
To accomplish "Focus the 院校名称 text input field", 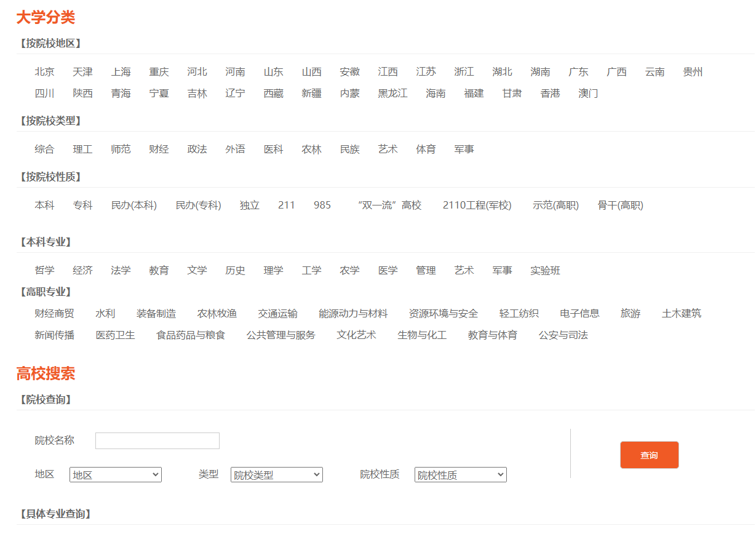I will coord(157,440).
